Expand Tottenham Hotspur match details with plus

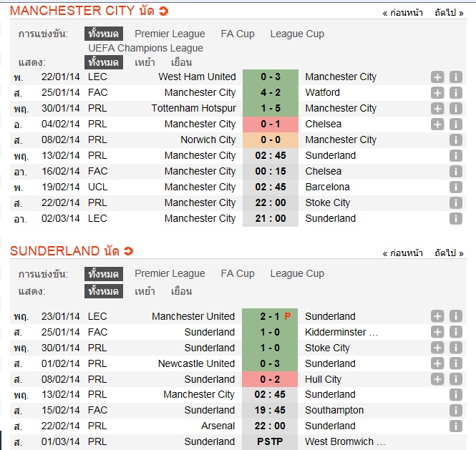(x=437, y=109)
